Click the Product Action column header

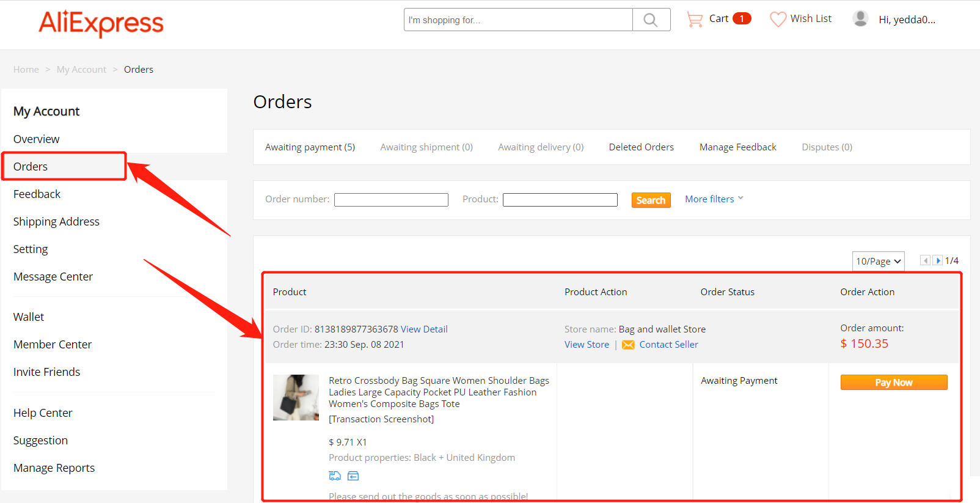click(596, 292)
